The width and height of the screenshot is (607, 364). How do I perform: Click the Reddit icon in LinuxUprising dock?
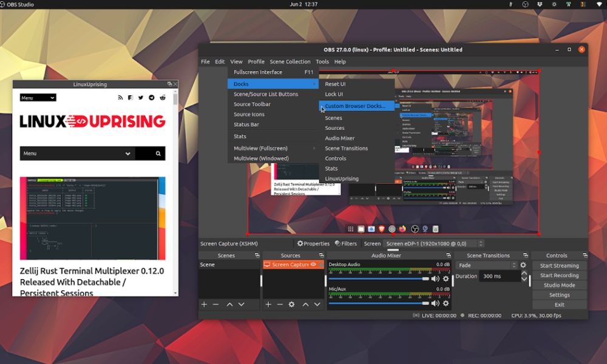click(163, 98)
